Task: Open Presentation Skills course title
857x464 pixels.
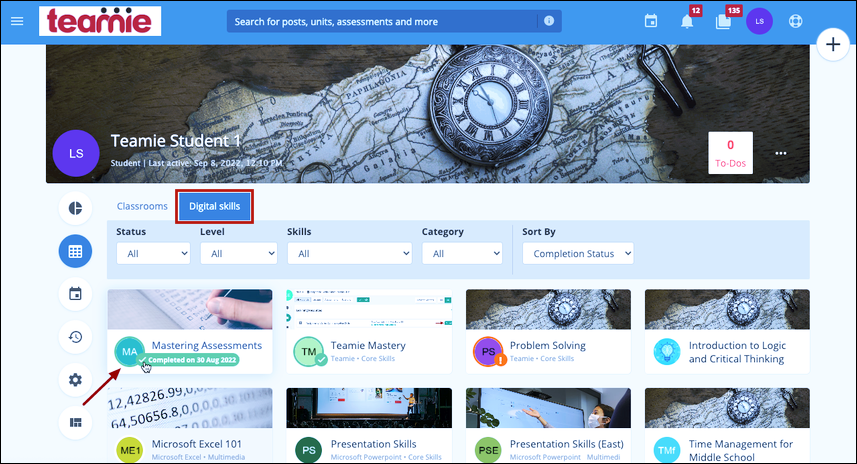Action: coord(373,444)
